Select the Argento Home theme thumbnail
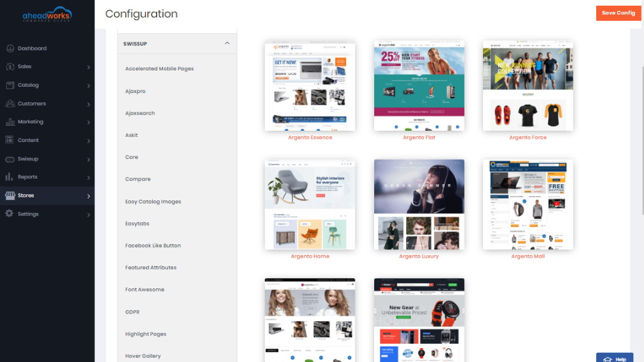The height and width of the screenshot is (362, 644). coord(310,204)
